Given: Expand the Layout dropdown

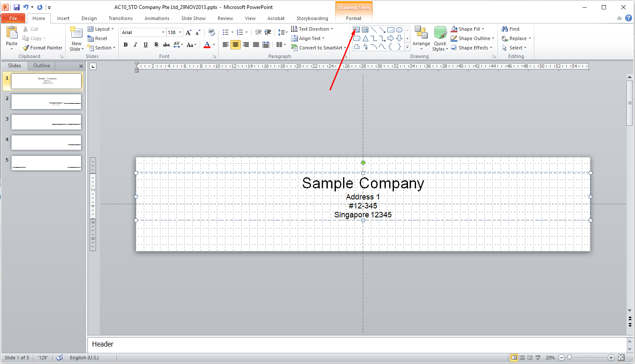Looking at the screenshot, I should (101, 29).
